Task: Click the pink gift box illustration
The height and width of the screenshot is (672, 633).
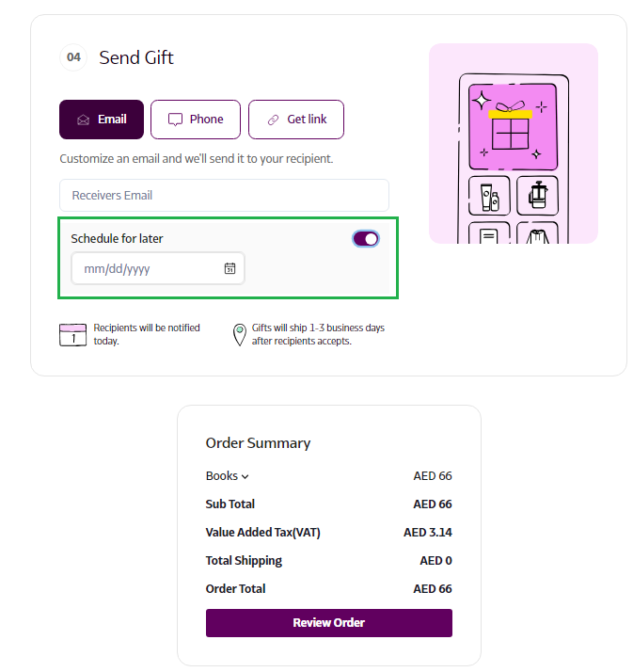Action: [512, 131]
